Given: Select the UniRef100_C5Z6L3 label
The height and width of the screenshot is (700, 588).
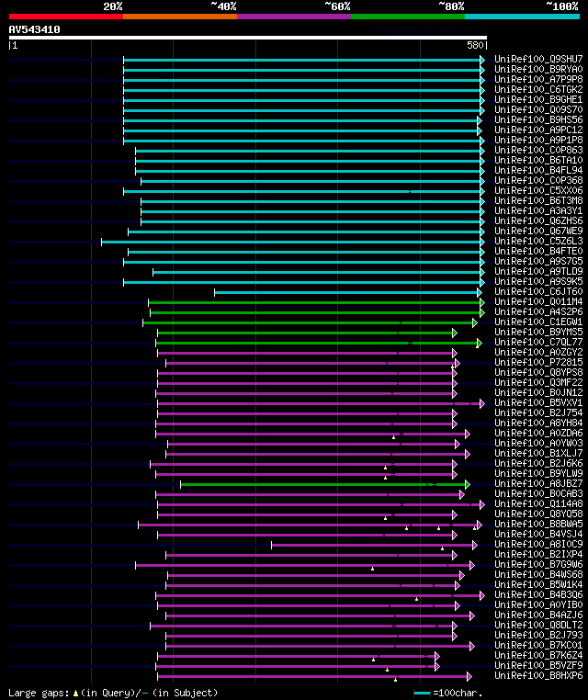Looking at the screenshot, I should pos(538,241).
